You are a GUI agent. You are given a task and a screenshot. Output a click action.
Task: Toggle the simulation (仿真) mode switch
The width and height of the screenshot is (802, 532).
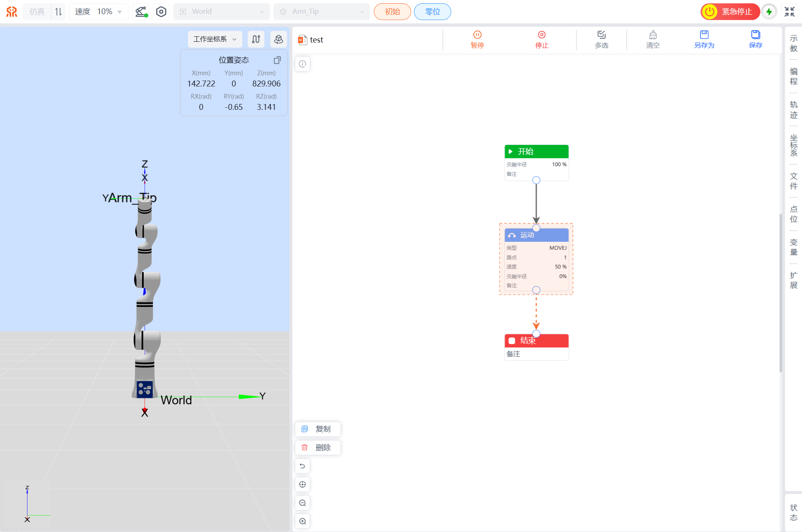(x=58, y=12)
